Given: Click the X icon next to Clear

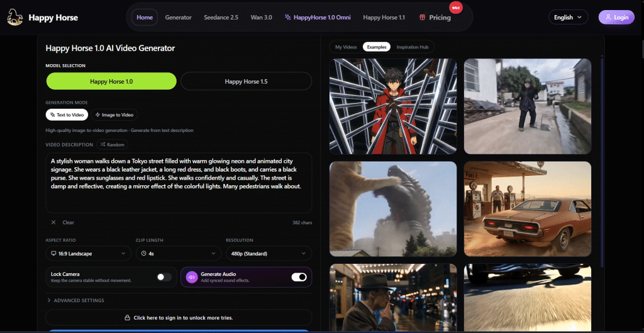Looking at the screenshot, I should [53, 222].
